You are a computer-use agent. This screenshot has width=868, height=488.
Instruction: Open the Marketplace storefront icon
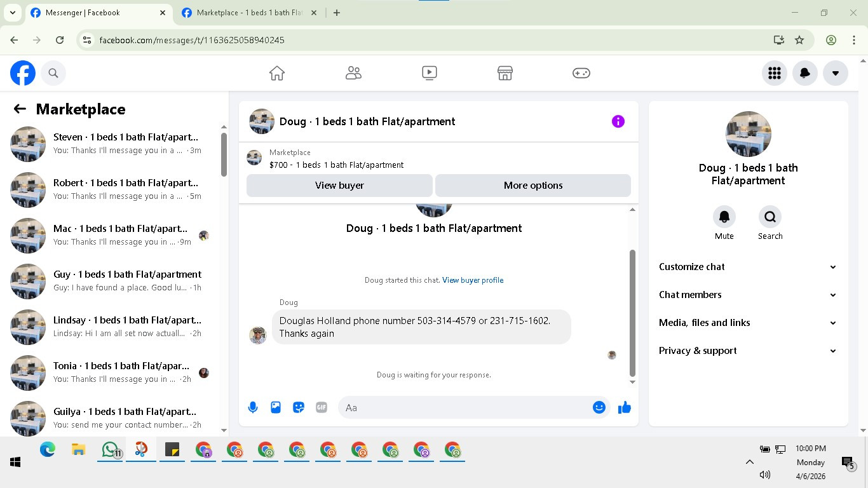point(505,73)
